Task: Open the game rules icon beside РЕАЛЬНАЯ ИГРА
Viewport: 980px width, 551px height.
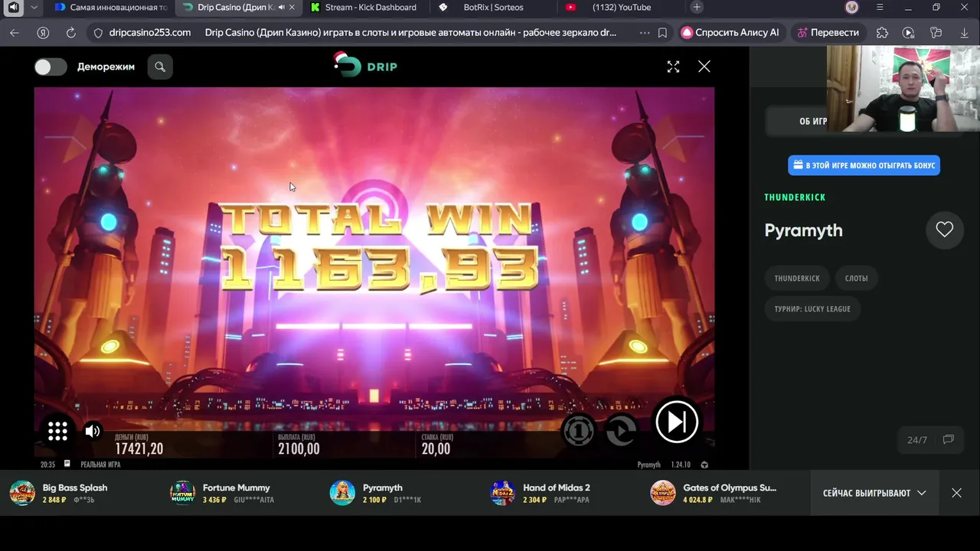Action: [x=67, y=464]
